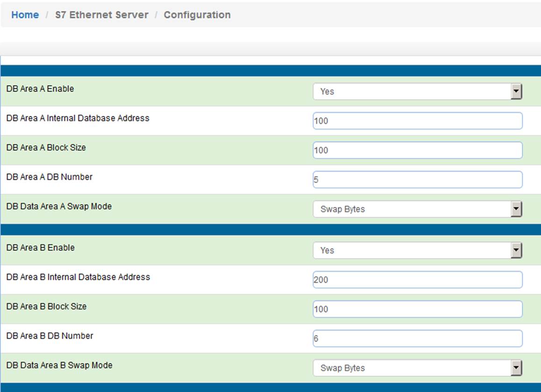The image size is (541, 392).
Task: Open DB Data Area B Swap Mode dropdown
Action: 418,368
